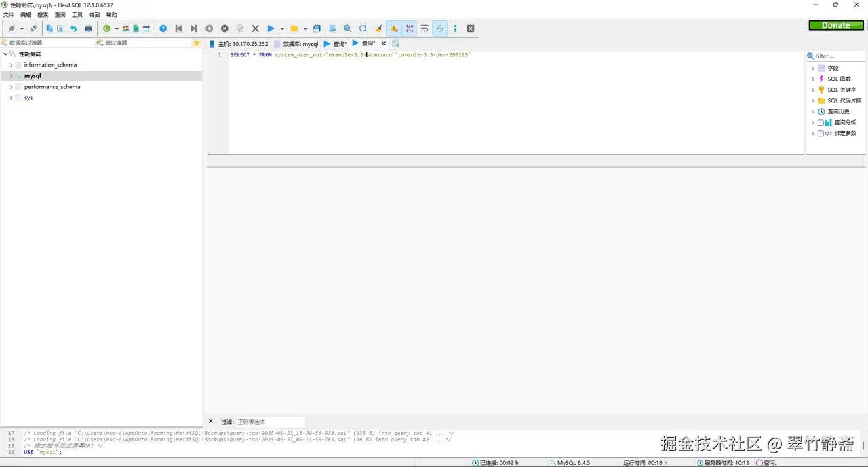
Task: Open dropdown arrow beside Refresh icon
Action: [117, 29]
